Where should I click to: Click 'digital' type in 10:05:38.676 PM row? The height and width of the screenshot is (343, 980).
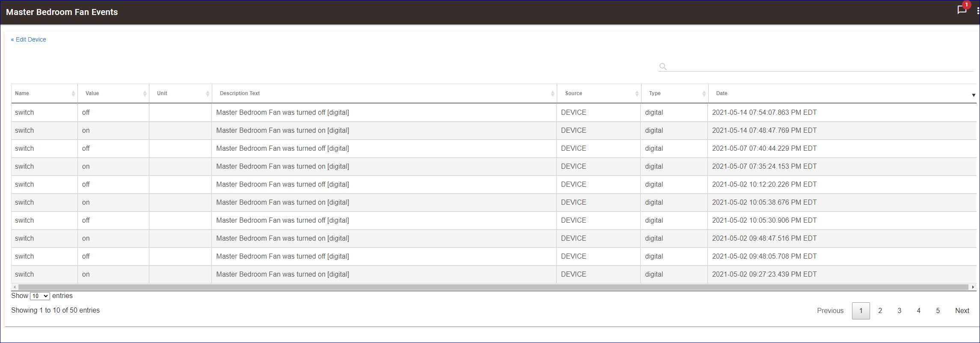(654, 203)
